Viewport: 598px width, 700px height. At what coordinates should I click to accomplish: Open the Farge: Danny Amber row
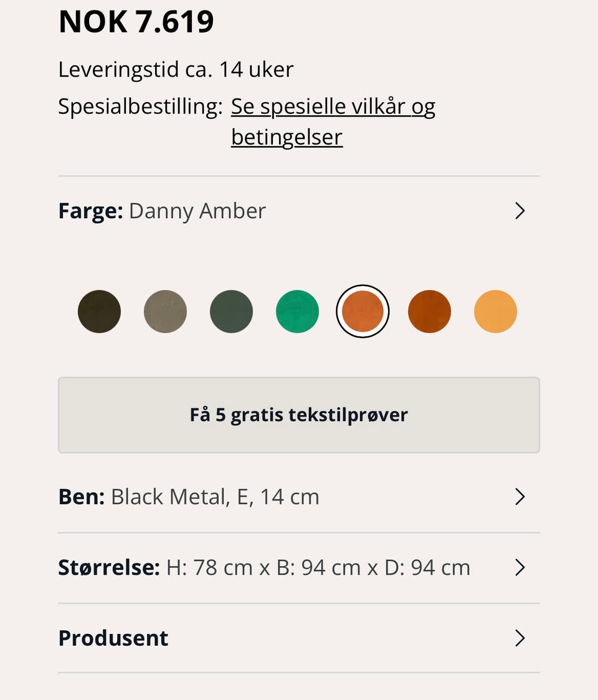(299, 211)
